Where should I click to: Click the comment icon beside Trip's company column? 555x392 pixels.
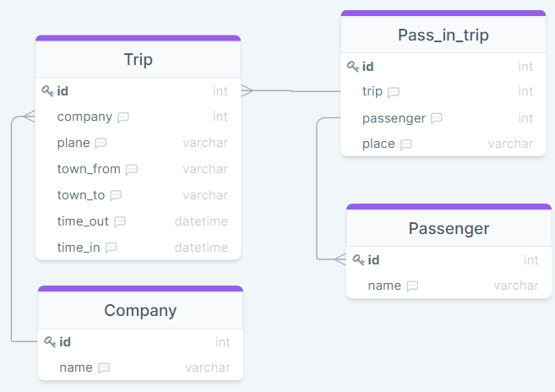click(123, 117)
